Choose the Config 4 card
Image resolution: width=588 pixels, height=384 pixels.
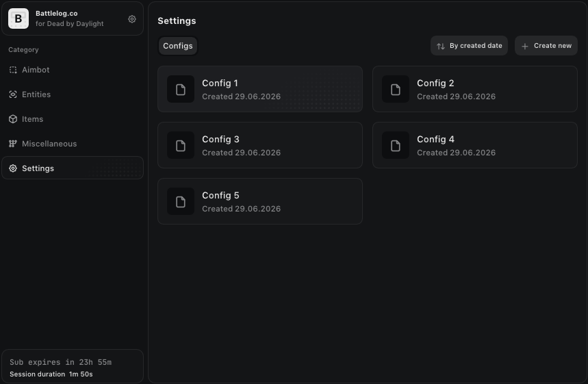[475, 145]
